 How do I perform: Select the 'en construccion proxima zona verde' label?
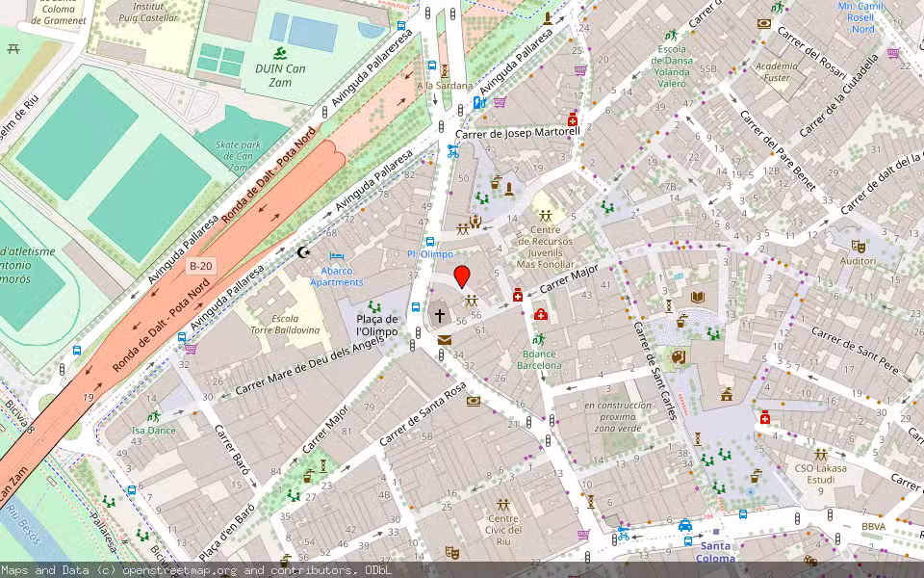(x=618, y=416)
